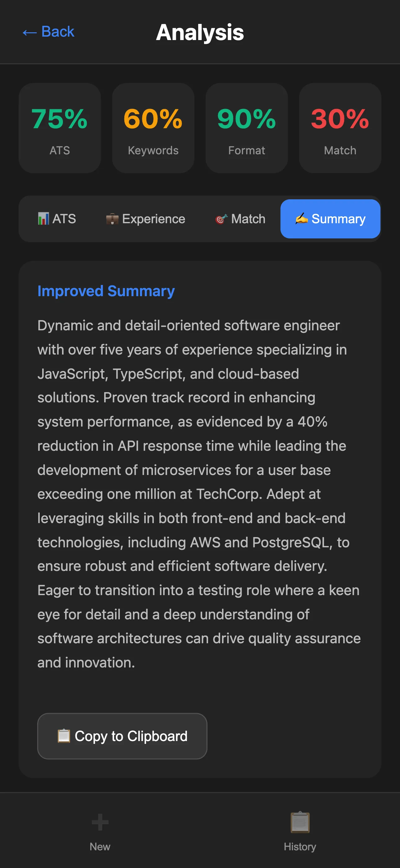
Task: Click the briefcase icon on Experience tab
Action: [112, 219]
